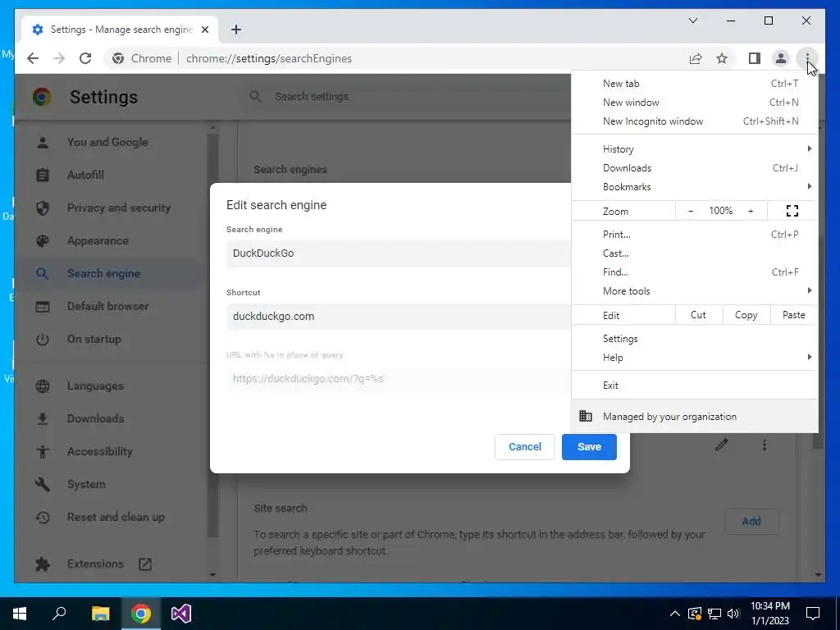The height and width of the screenshot is (630, 840).
Task: Click the address bar URL
Action: click(269, 58)
